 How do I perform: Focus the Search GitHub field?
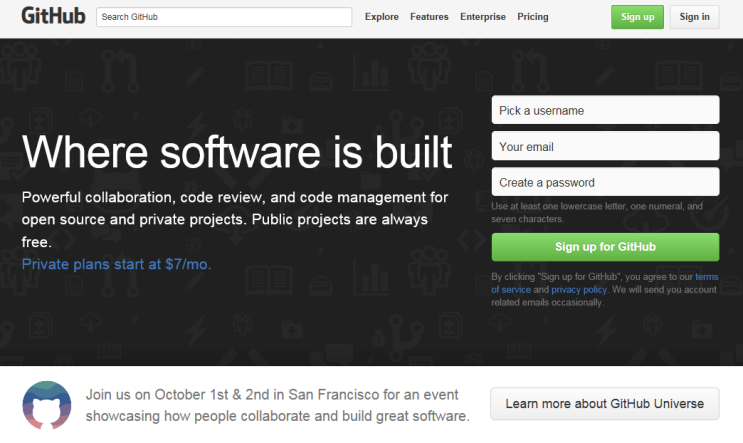click(x=224, y=17)
